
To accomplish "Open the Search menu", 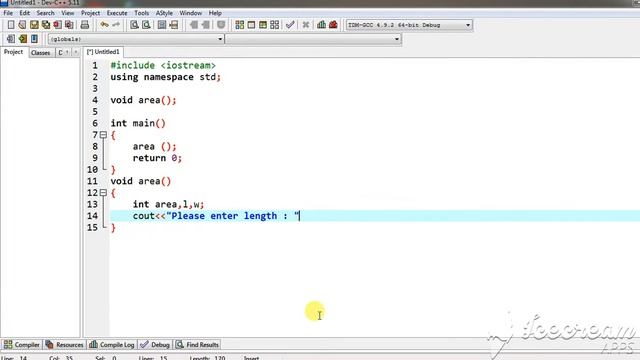I will click(45, 13).
